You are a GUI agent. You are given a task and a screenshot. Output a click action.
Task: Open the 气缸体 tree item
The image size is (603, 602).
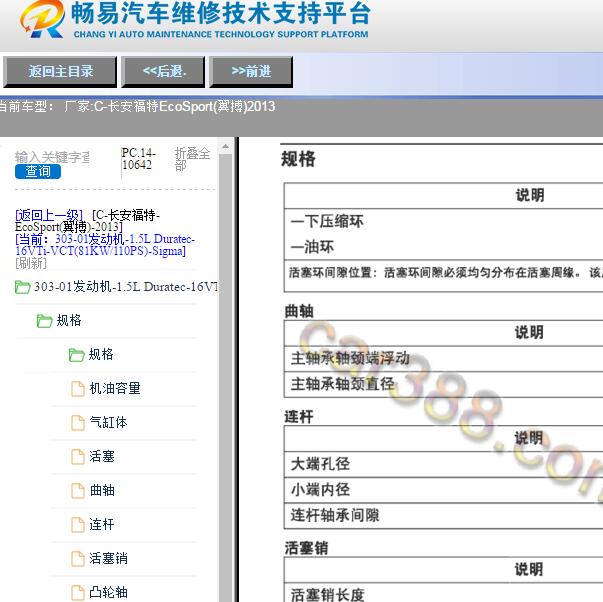(x=108, y=422)
